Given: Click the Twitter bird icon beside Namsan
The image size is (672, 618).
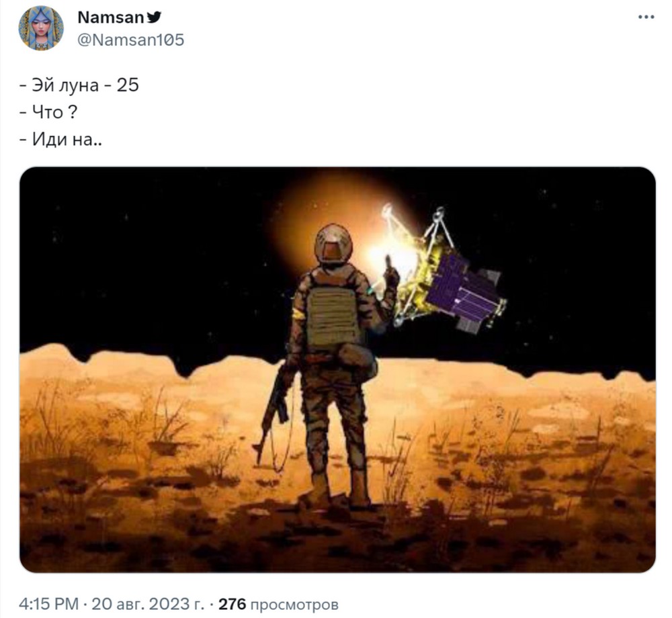Looking at the screenshot, I should click(154, 17).
